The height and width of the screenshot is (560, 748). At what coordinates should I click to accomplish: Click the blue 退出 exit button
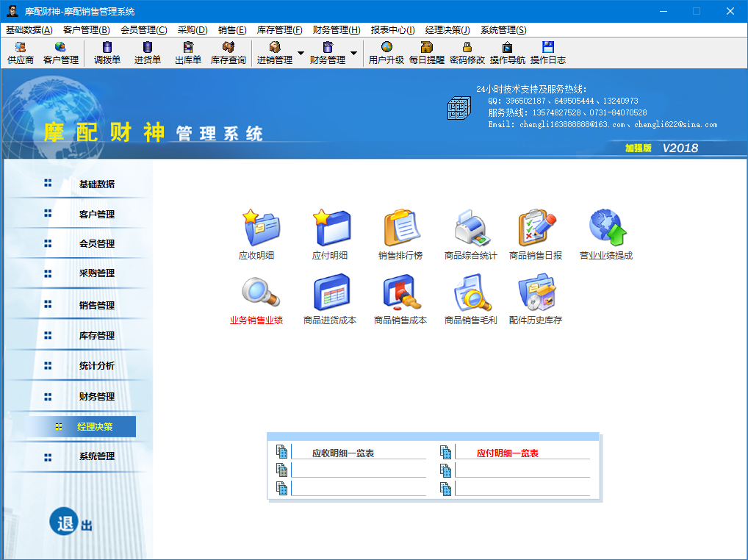click(x=70, y=521)
